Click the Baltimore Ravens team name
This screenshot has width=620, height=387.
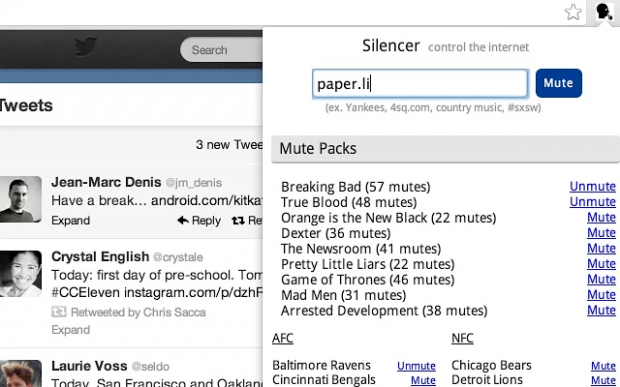(321, 365)
